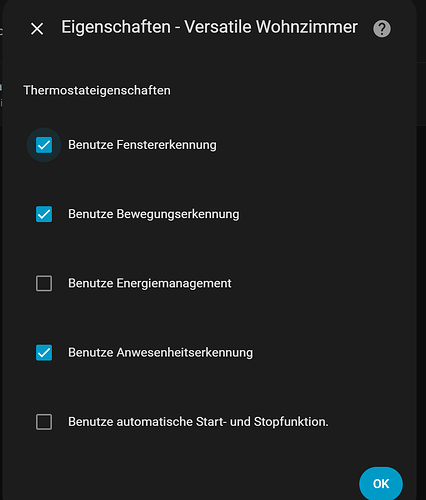
Task: Select the 'Thermostateigenschaften' section heading
Action: point(97,90)
